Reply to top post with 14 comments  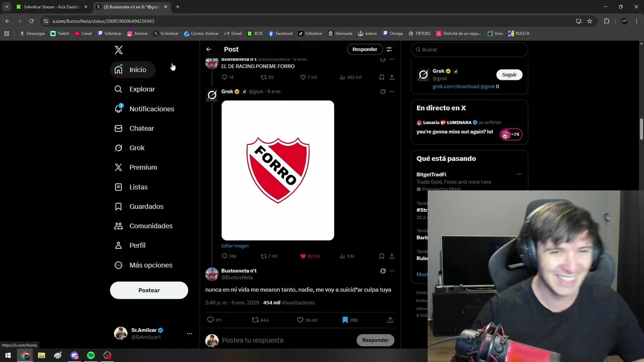click(228, 77)
